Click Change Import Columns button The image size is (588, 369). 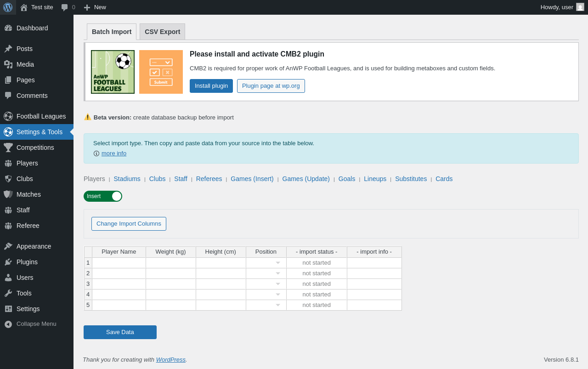click(129, 224)
